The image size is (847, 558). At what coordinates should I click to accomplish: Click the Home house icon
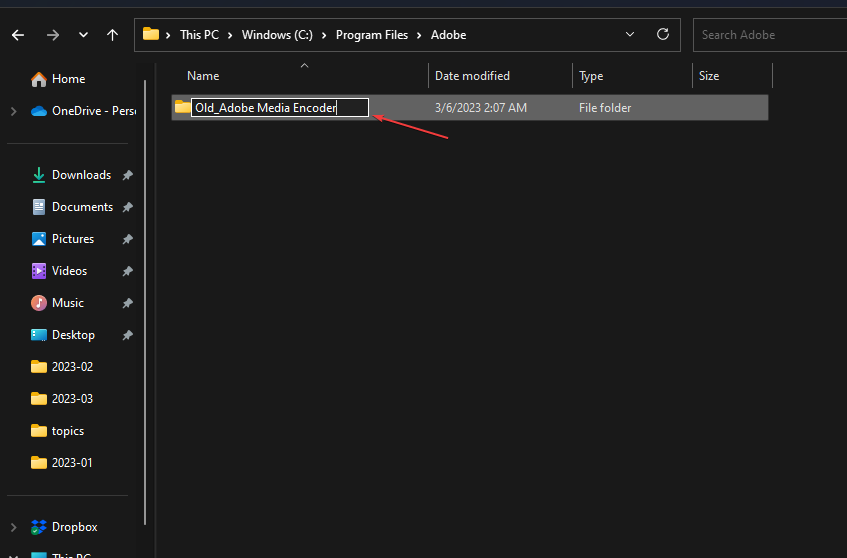(39, 79)
